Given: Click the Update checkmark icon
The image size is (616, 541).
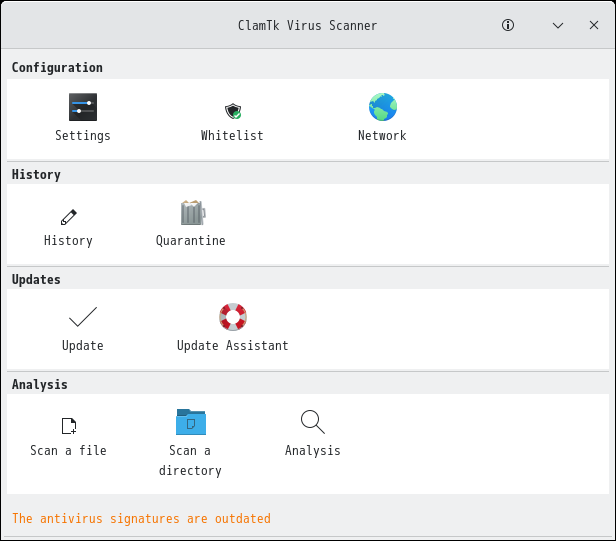Looking at the screenshot, I should click(83, 318).
